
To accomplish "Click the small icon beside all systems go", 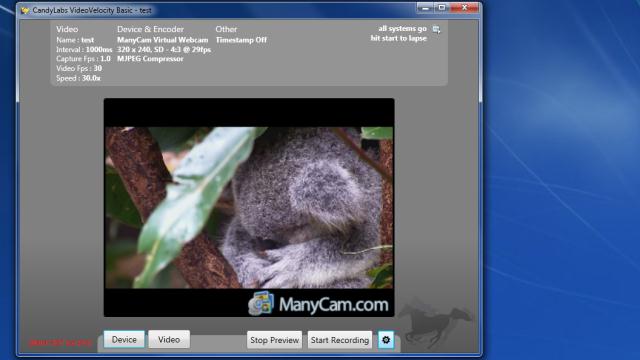I will (436, 29).
